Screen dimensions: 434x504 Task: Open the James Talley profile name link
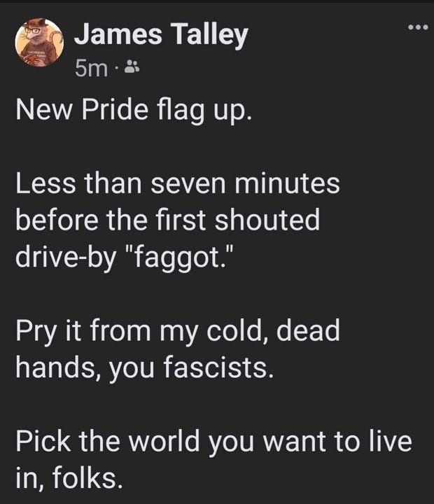(x=161, y=36)
